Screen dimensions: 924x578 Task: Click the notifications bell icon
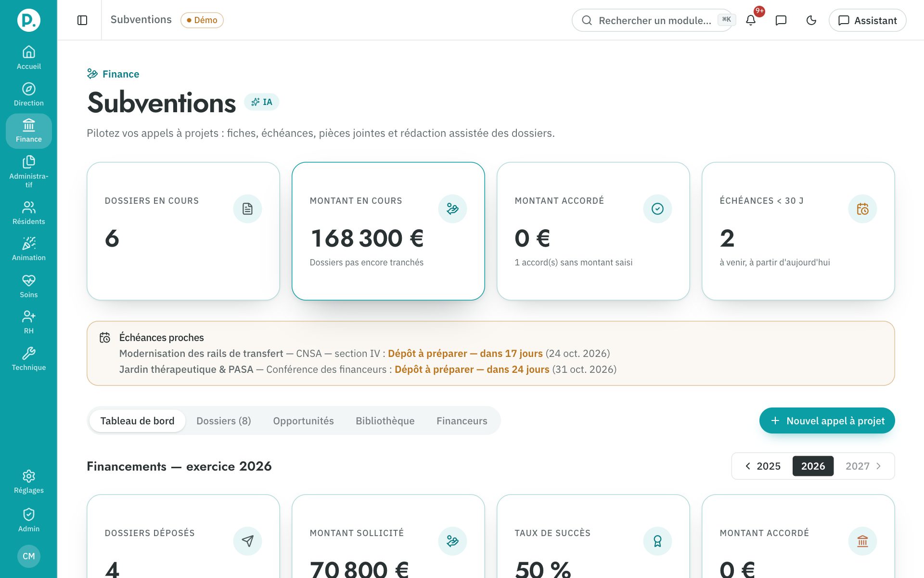[x=751, y=20]
